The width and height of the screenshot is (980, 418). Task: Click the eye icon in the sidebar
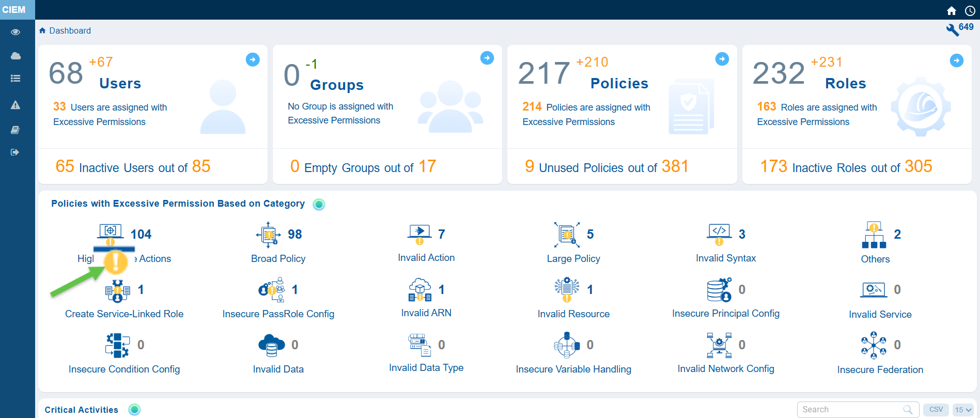[x=15, y=32]
